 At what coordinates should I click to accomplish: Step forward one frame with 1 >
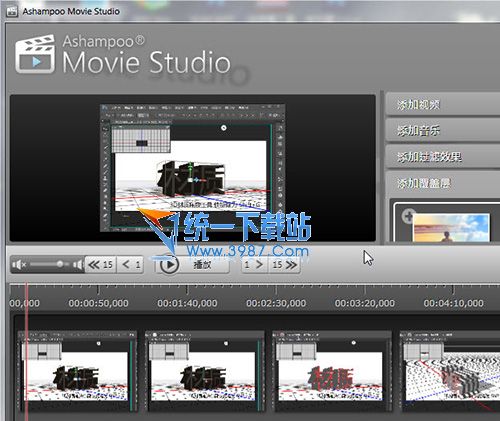[254, 265]
